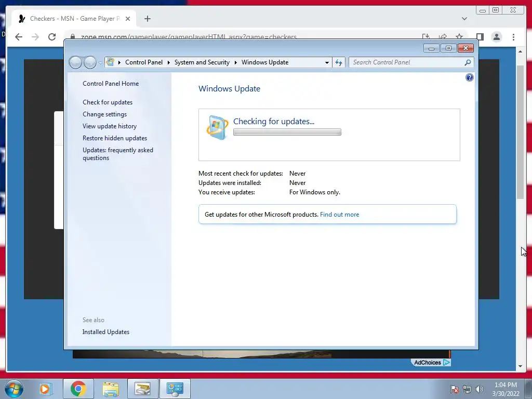
Task: Click the scroll down arrow in Chrome
Action: 520,366
